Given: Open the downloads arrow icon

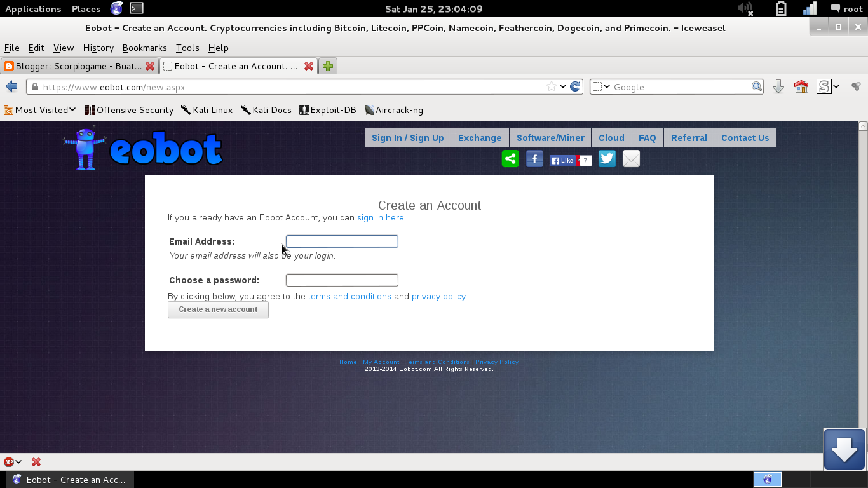Looking at the screenshot, I should 778,86.
